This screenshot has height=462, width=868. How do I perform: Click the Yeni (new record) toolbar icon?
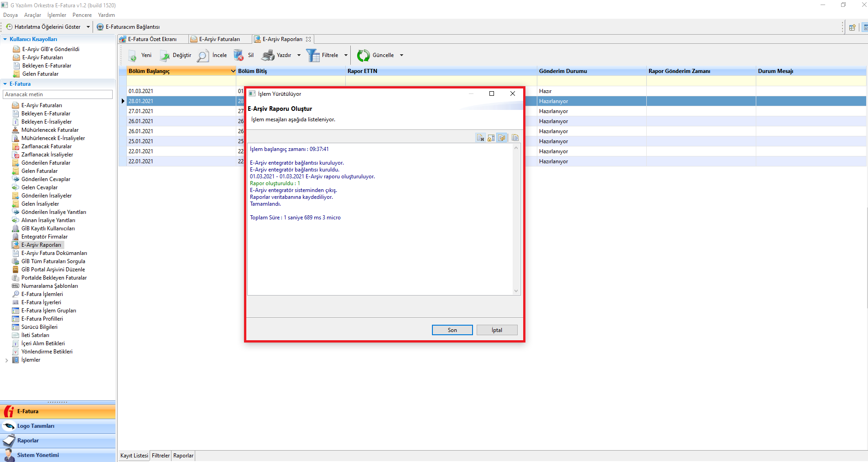click(x=133, y=56)
